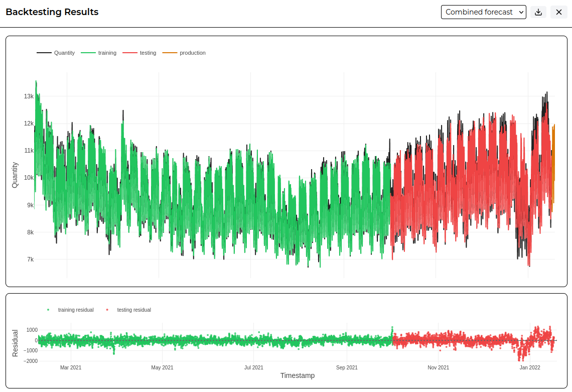The height and width of the screenshot is (392, 572).
Task: Click the Nov 2021 axis label
Action: point(438,367)
